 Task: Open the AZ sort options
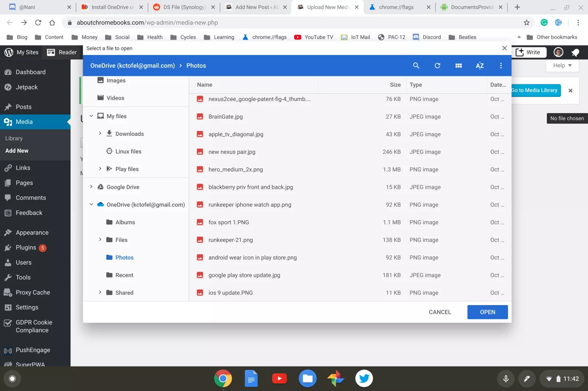(480, 66)
